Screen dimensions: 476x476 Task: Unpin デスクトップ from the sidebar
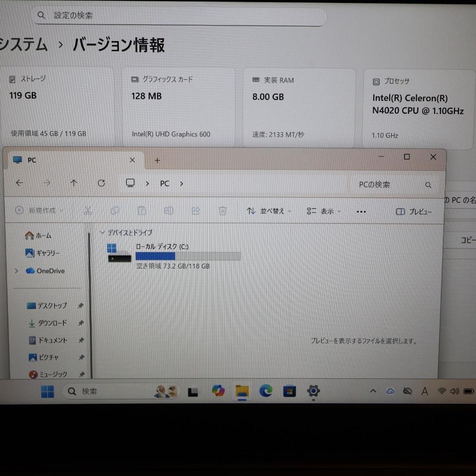81,305
